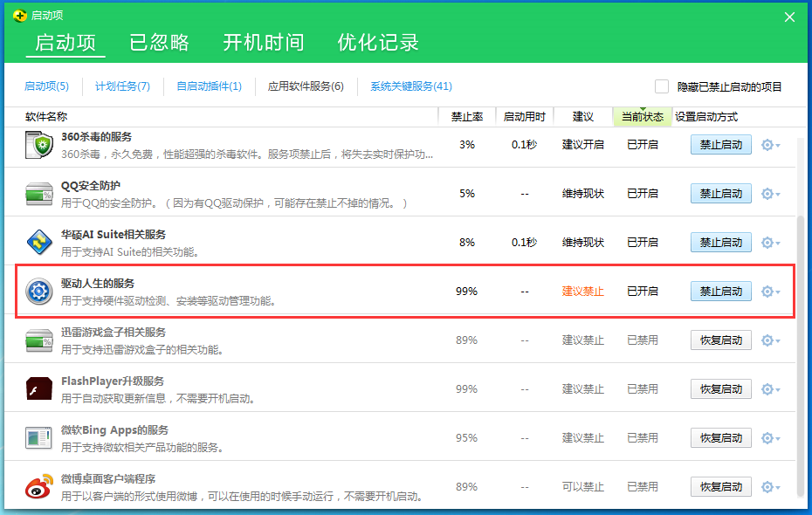
Task: Select the 驱动人生 gear service icon
Action: [38, 292]
